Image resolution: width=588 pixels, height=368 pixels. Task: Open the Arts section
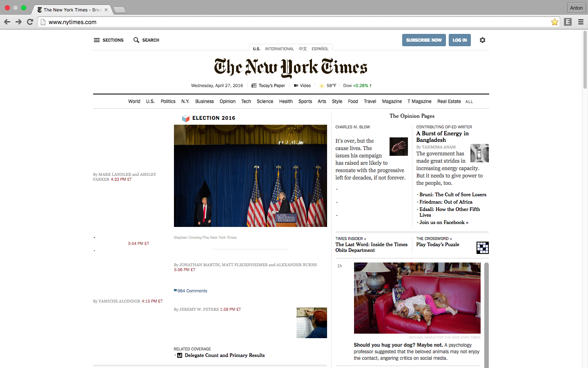[x=322, y=101]
